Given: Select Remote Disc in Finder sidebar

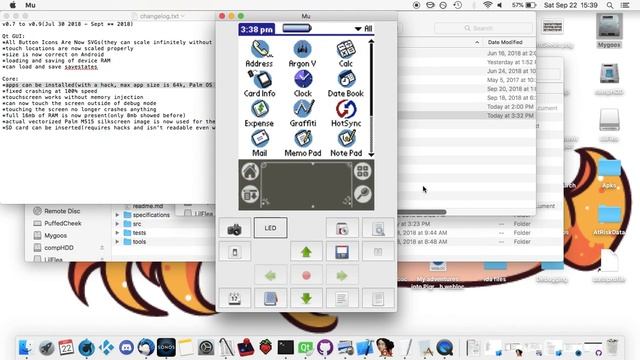Looking at the screenshot, I should [x=62, y=211].
